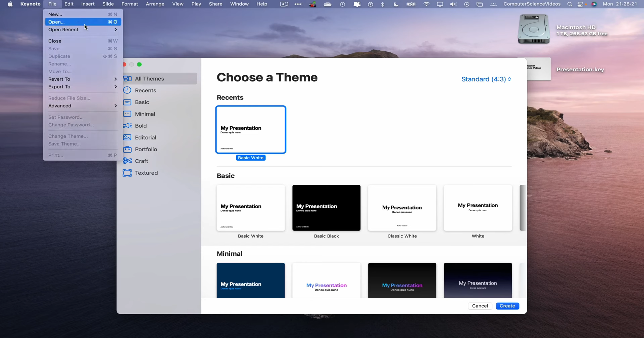Click the iCloud cloud icon in menu bar

coord(328,4)
